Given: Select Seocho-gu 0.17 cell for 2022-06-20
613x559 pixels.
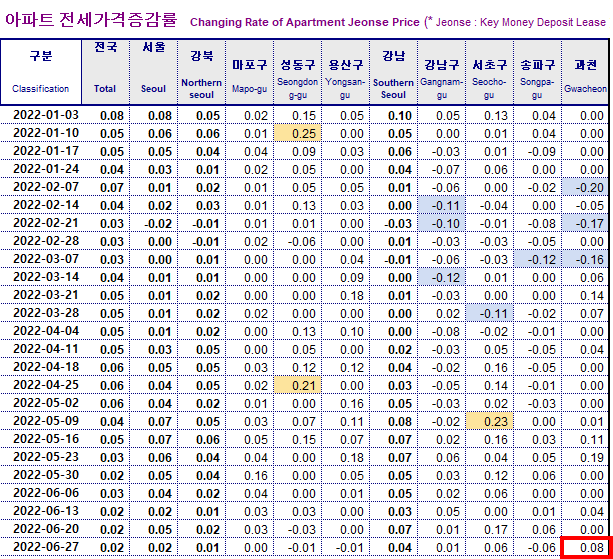Looking at the screenshot, I should coord(489,529).
